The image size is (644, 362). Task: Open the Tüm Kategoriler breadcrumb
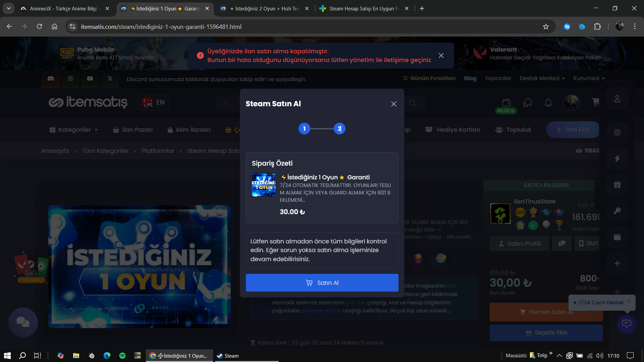click(105, 151)
